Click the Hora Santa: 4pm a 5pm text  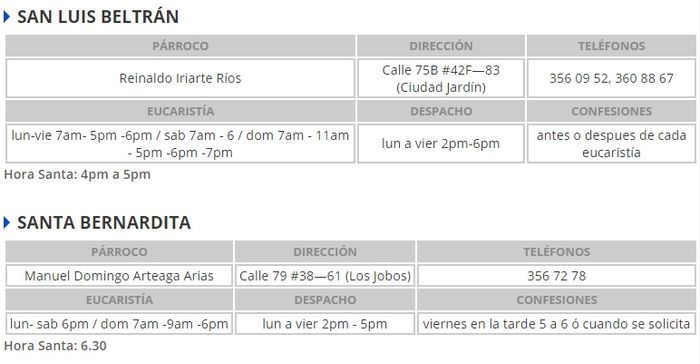77,174
